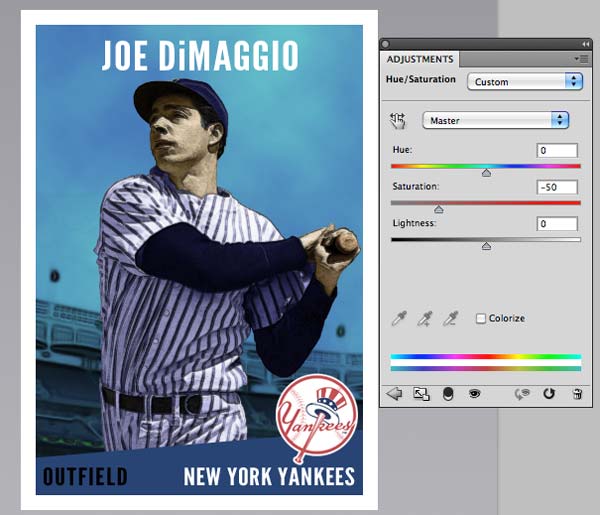Pick the Add to Sample eyedropper

[x=425, y=318]
